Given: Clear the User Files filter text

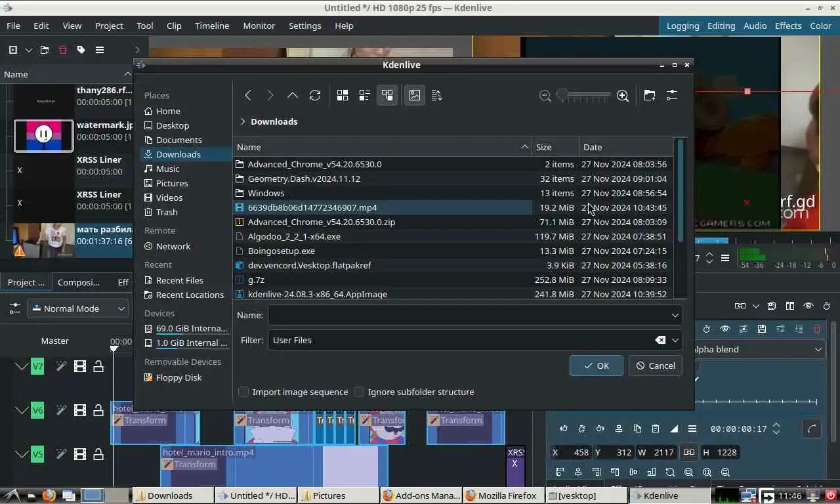Looking at the screenshot, I should pos(660,340).
